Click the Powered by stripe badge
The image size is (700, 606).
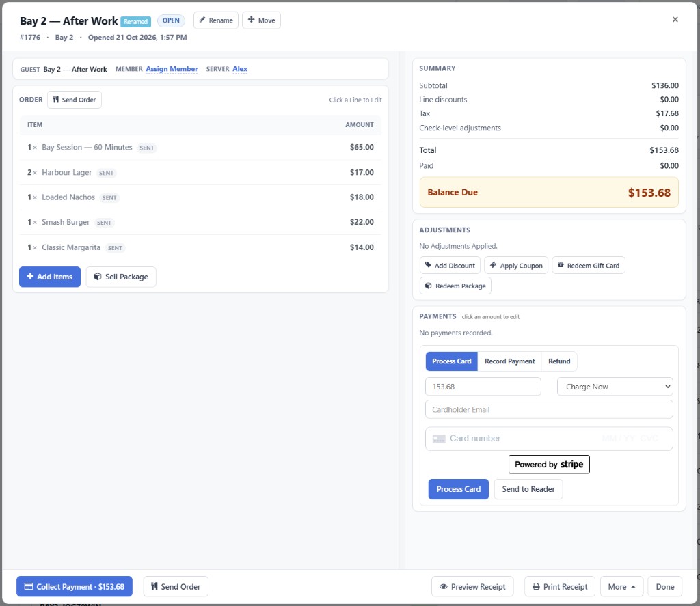click(549, 464)
